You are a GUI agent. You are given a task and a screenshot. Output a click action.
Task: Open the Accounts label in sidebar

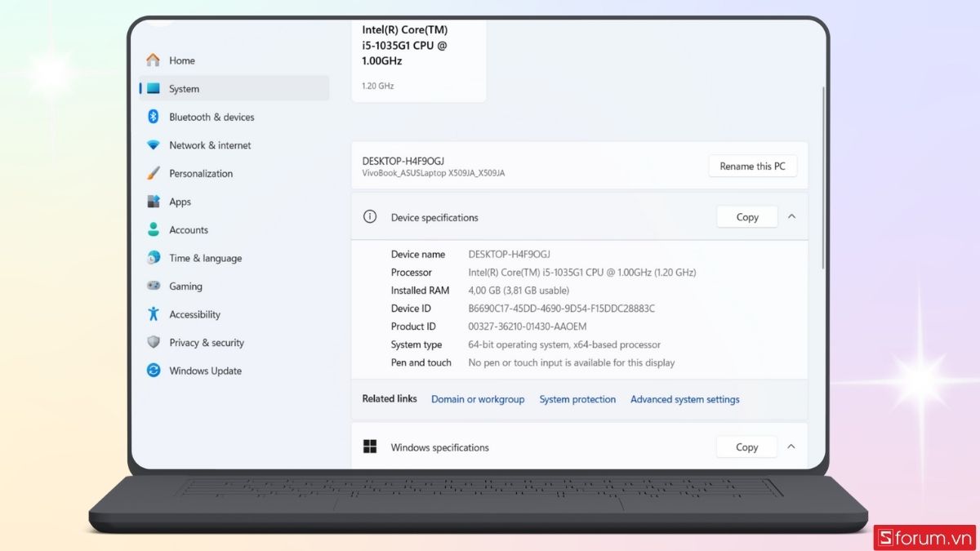point(189,230)
